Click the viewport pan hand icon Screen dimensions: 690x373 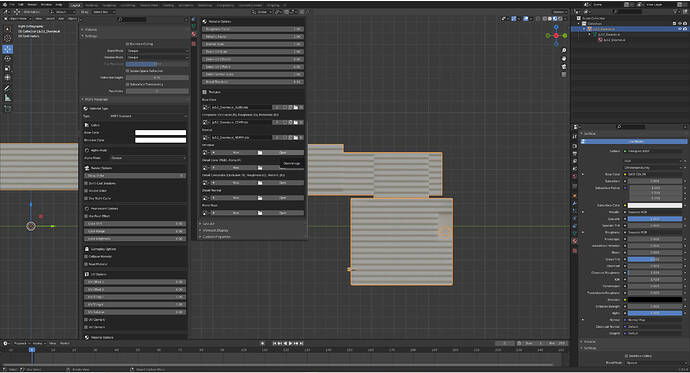tap(564, 59)
